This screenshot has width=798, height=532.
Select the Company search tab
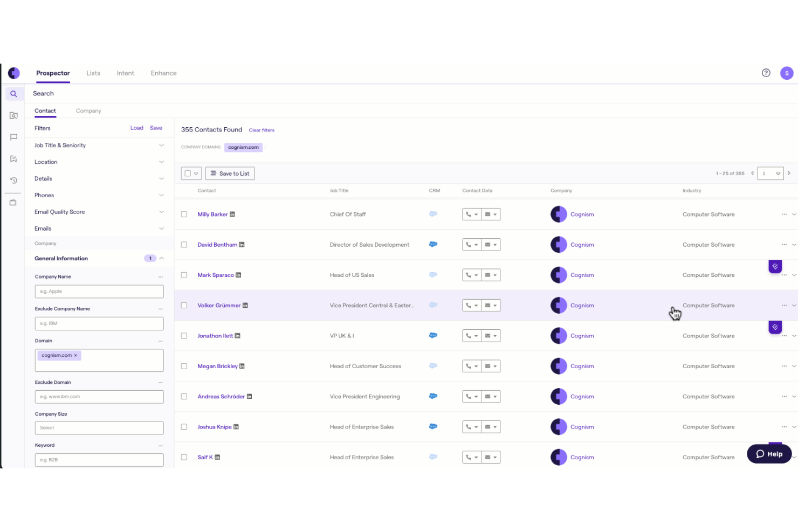(x=88, y=111)
